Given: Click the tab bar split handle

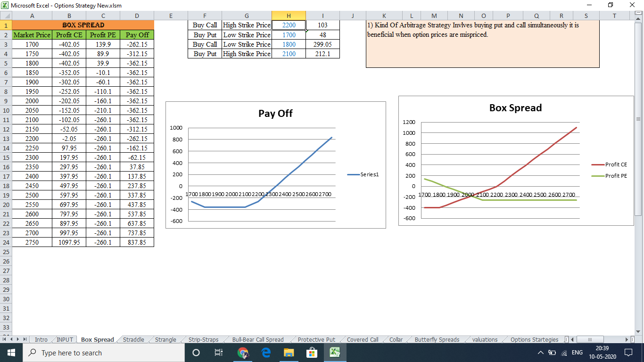Looking at the screenshot, I should [566, 339].
